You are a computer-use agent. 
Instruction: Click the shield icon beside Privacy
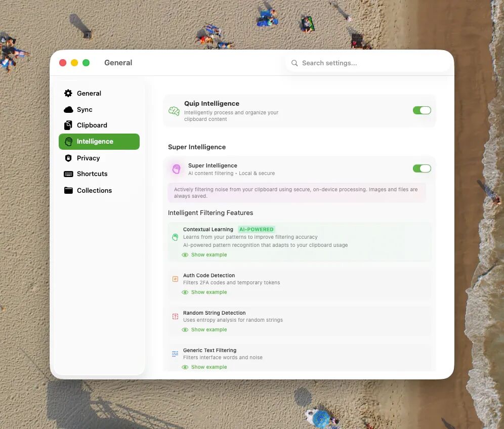[x=68, y=158]
